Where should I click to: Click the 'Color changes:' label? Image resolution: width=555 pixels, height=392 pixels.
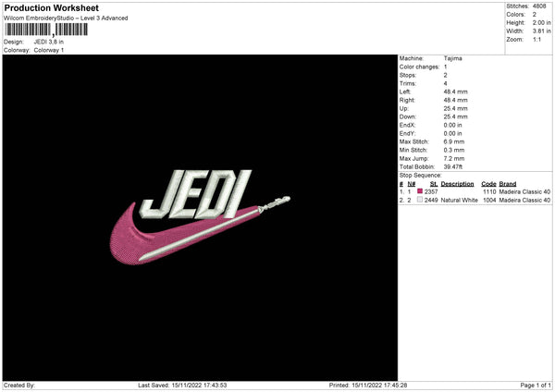[x=419, y=67]
